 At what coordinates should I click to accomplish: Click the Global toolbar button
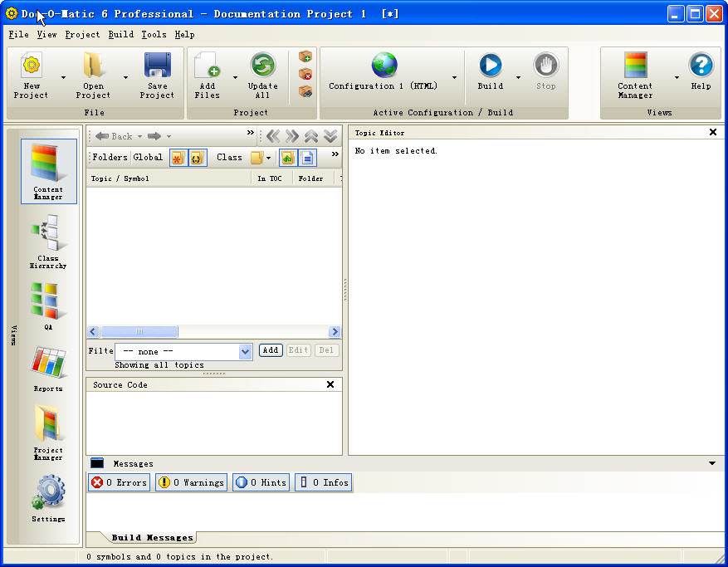(148, 158)
